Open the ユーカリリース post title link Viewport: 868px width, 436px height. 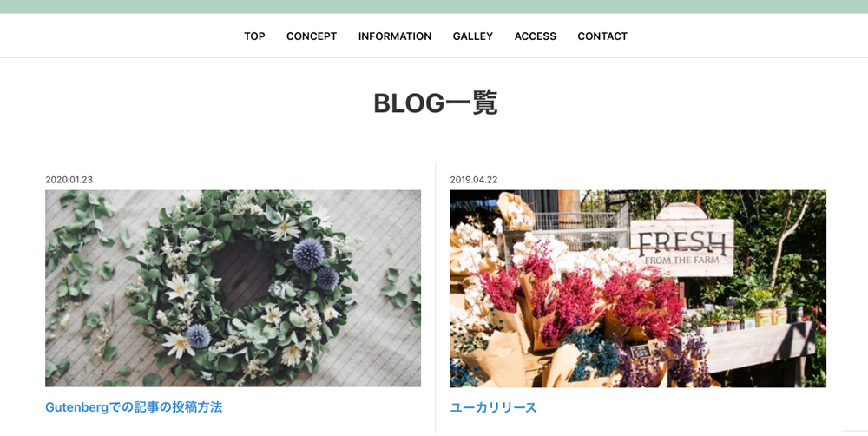(x=493, y=407)
